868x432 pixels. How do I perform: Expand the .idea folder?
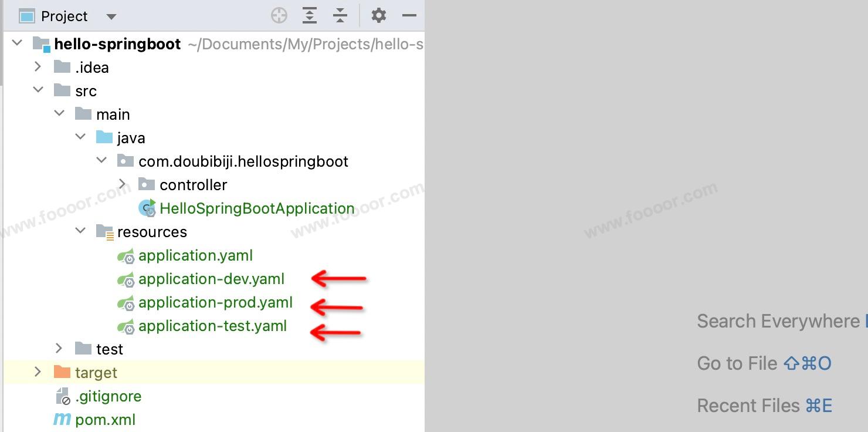39,67
